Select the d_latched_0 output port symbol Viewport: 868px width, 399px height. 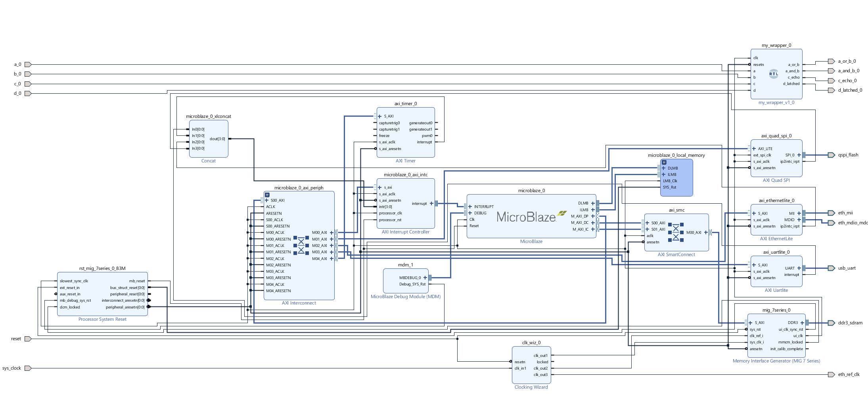[832, 90]
